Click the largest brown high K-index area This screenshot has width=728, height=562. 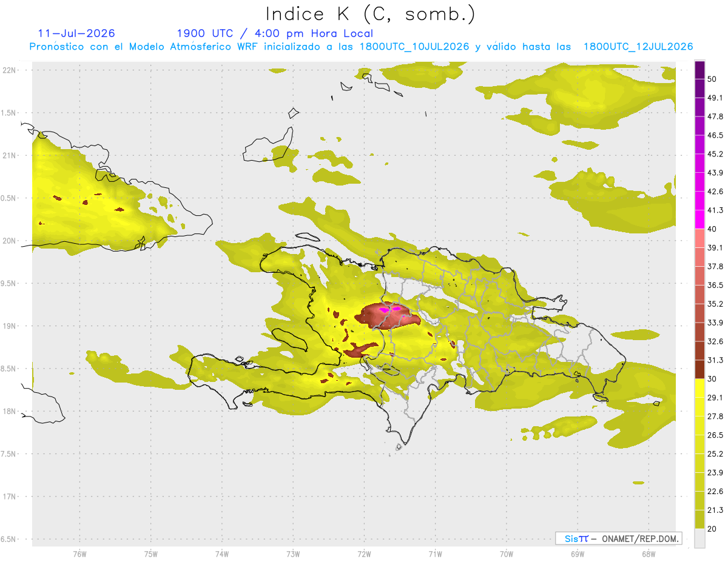coord(388,315)
